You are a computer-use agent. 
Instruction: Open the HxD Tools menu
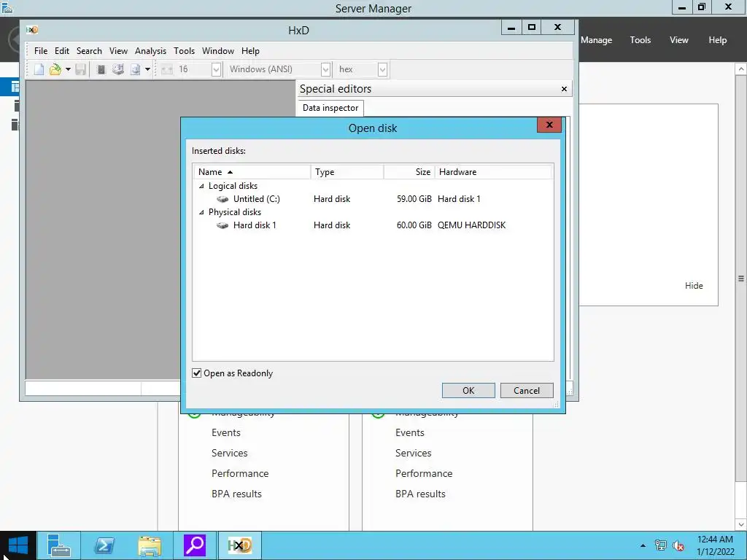click(184, 51)
